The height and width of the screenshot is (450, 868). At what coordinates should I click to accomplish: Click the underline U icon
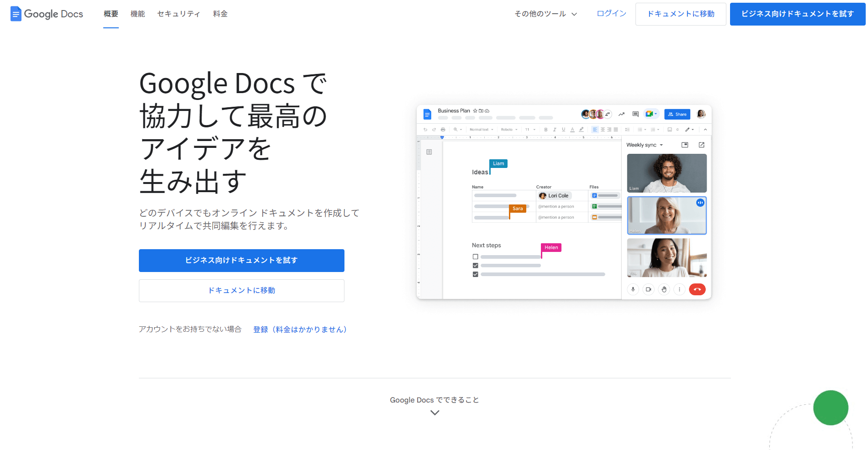[563, 130]
